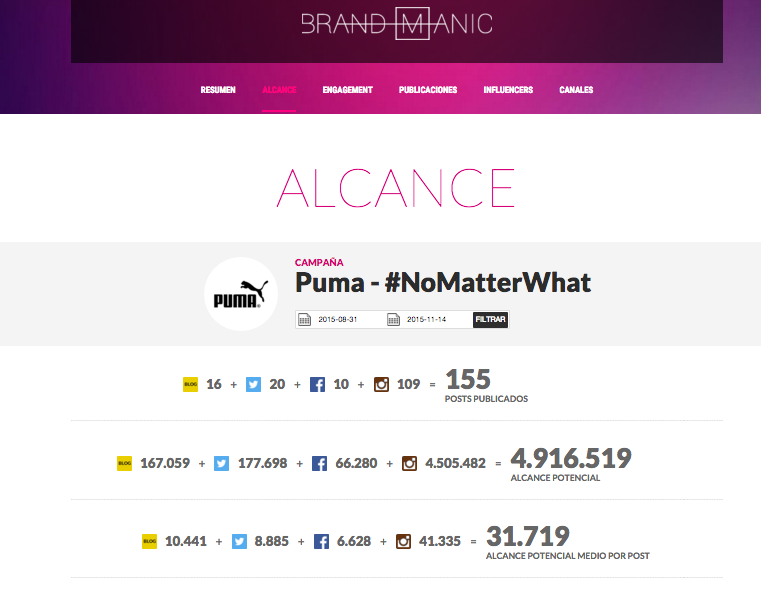761x595 pixels.
Task: Click the Facebook icon beside 6.628 average
Action: click(321, 542)
